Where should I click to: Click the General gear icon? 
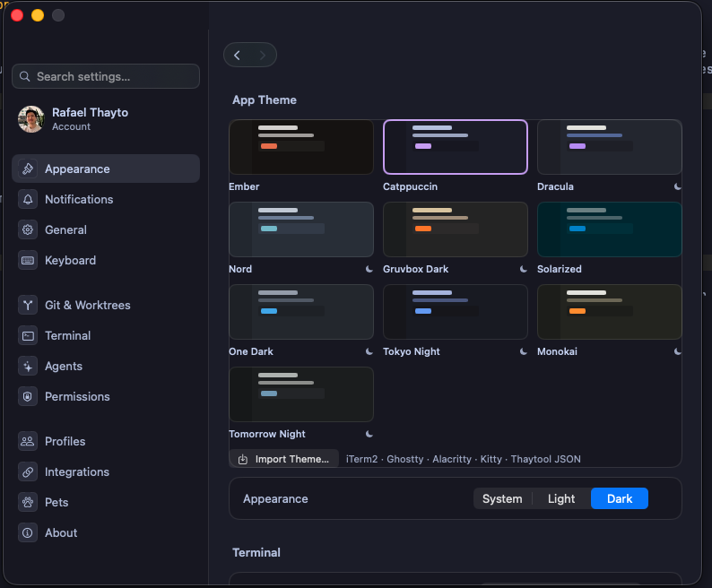pyautogui.click(x=28, y=229)
